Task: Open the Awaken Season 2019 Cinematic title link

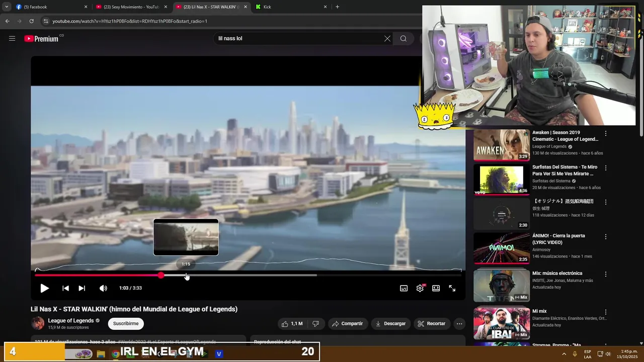Action: click(x=565, y=136)
